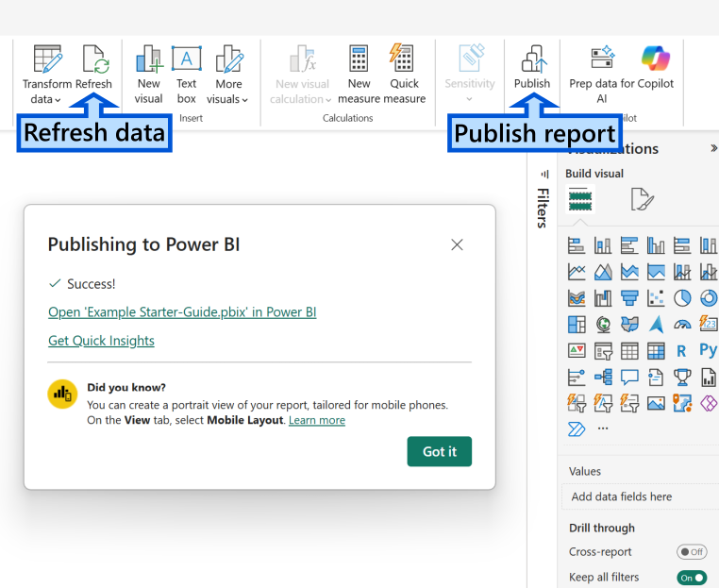Select the Card 123 visual
The width and height of the screenshot is (719, 588).
pyautogui.click(x=709, y=324)
